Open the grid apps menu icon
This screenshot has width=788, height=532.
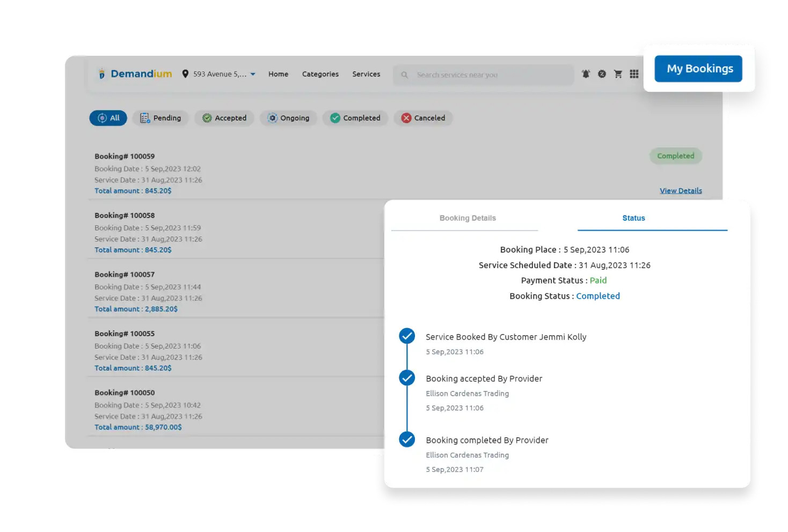[x=634, y=74]
